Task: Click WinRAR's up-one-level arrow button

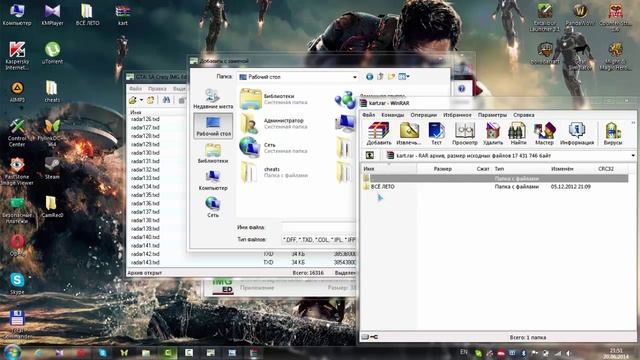Action: (x=369, y=156)
